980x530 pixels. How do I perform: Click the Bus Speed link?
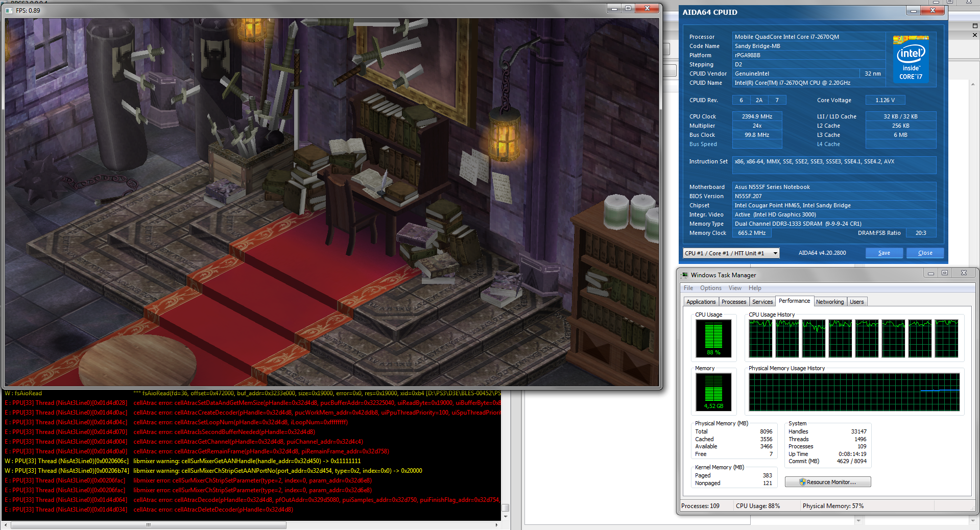[703, 144]
